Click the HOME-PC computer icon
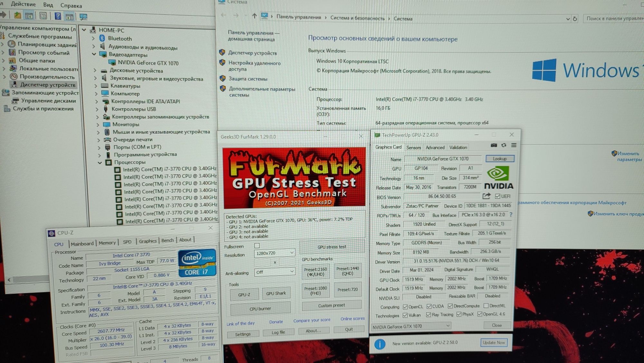The height and width of the screenshot is (363, 644). click(x=93, y=30)
